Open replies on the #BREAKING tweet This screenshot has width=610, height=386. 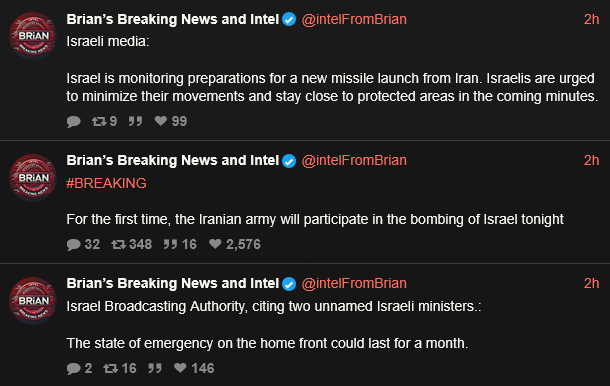[83, 244]
